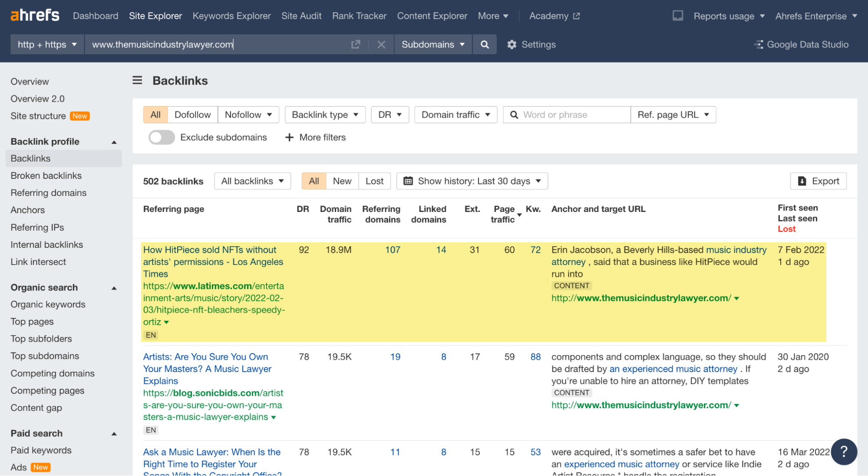This screenshot has height=476, width=868.
Task: Open the DR filter dropdown
Action: point(390,115)
